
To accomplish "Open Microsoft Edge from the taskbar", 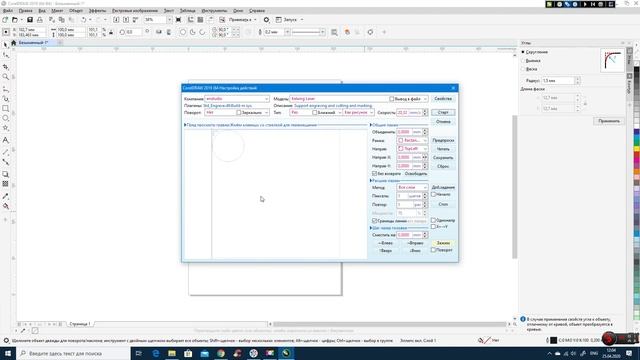I will coord(156,353).
